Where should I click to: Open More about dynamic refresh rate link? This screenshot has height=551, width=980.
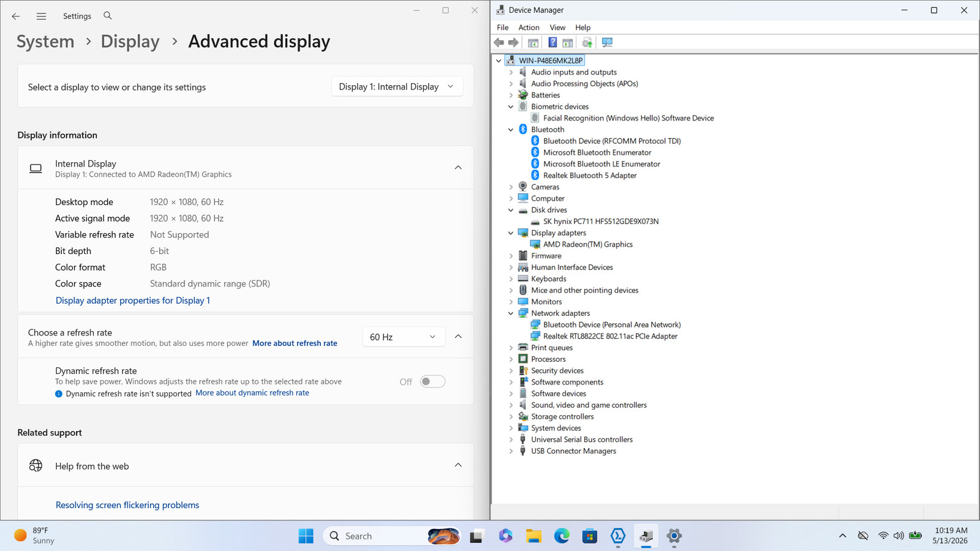(252, 393)
